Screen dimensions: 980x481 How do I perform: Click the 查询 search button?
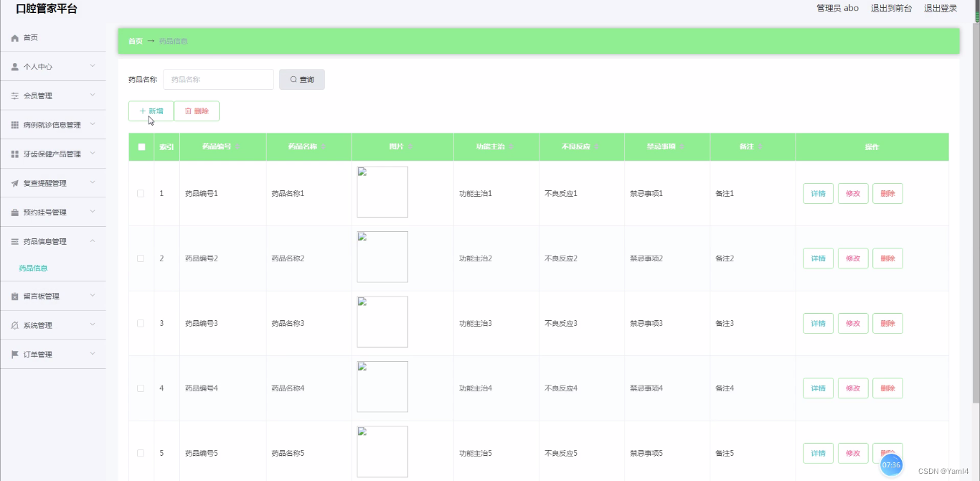[302, 80]
